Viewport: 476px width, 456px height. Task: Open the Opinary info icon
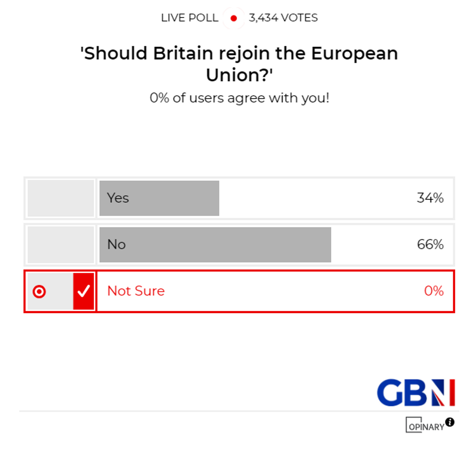point(450,422)
